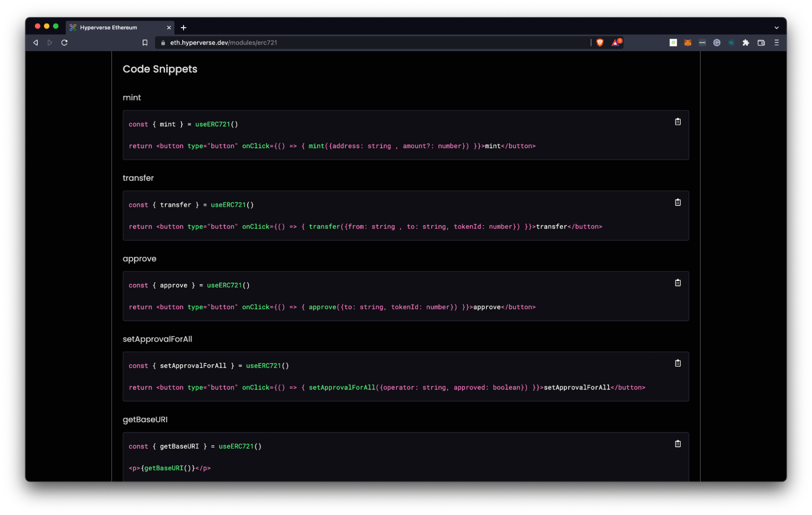This screenshot has height=515, width=812.
Task: Bookmark this page
Action: [x=145, y=43]
